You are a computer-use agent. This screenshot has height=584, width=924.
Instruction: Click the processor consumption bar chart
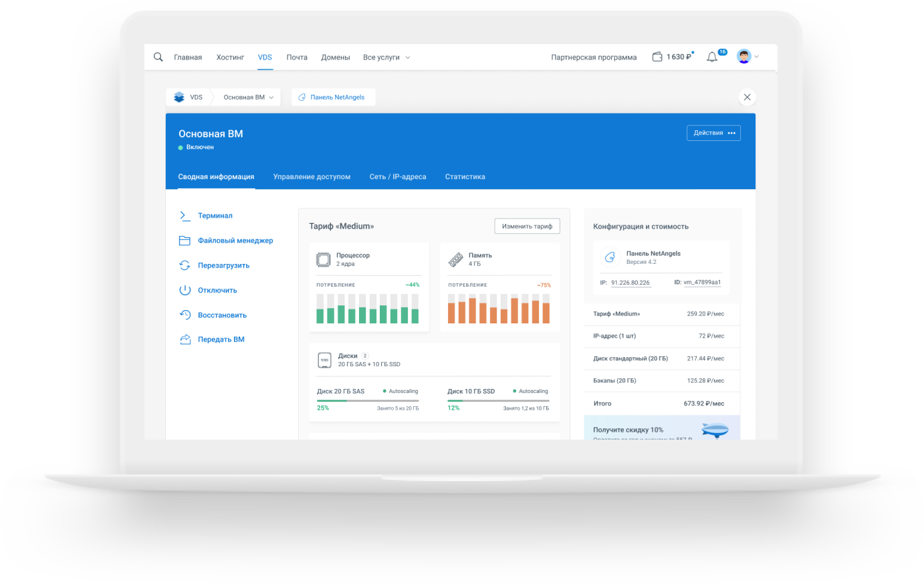point(368,308)
